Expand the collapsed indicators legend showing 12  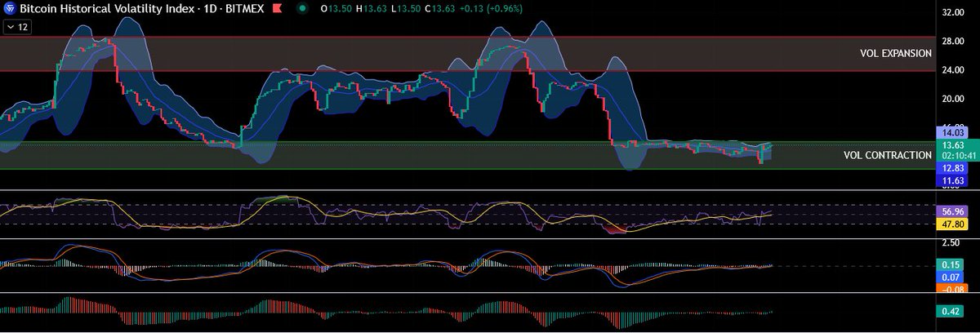(x=16, y=27)
